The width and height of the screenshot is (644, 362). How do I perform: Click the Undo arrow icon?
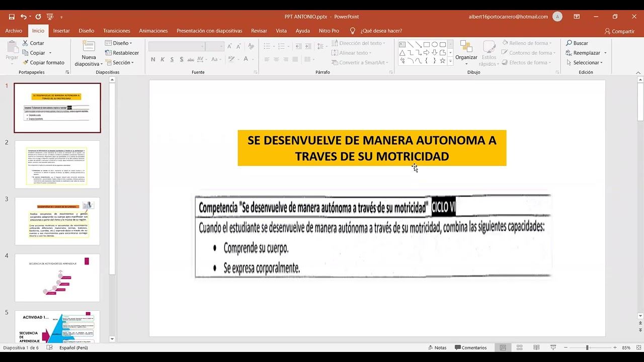[24, 17]
